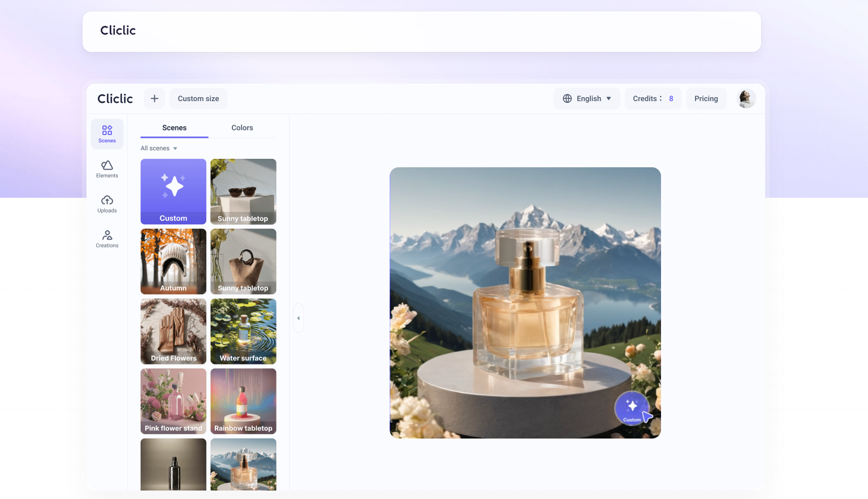Click the Cliclic logo in the app toolbar
Screen dimensions: 868x499
tap(115, 98)
